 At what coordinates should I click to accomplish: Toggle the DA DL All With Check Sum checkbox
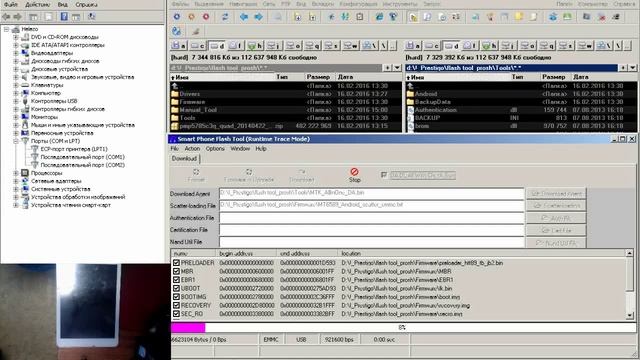pos(384,175)
